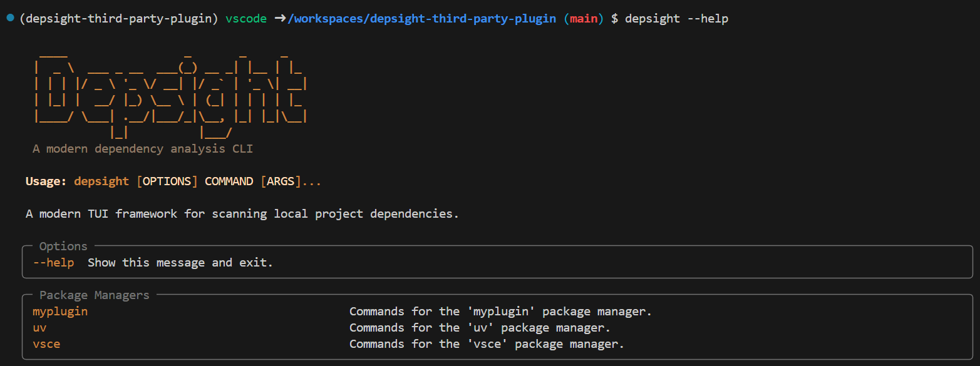Expand the Options section box
Screen dimensions: 980x366
coord(63,246)
